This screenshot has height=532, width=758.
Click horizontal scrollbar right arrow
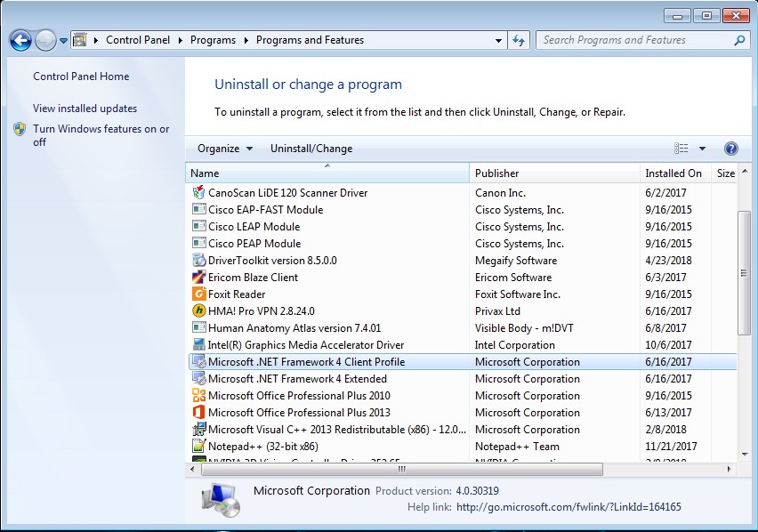click(729, 469)
